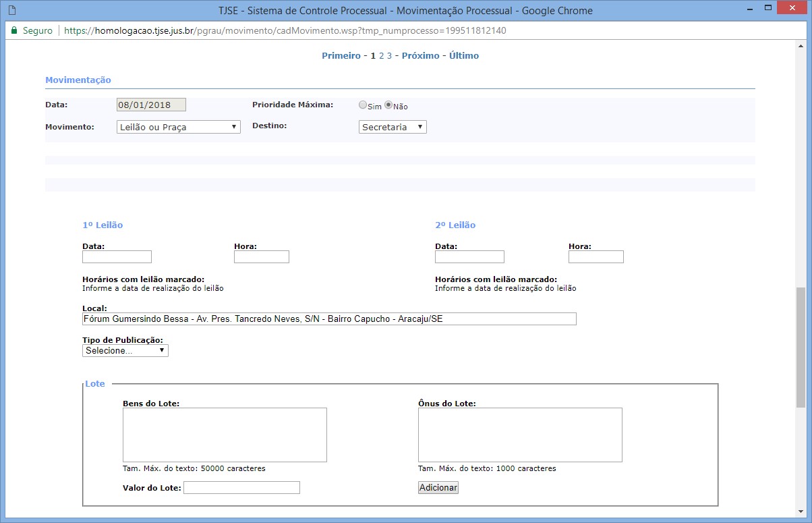
Task: Open page 2 in pagination
Action: click(x=381, y=56)
